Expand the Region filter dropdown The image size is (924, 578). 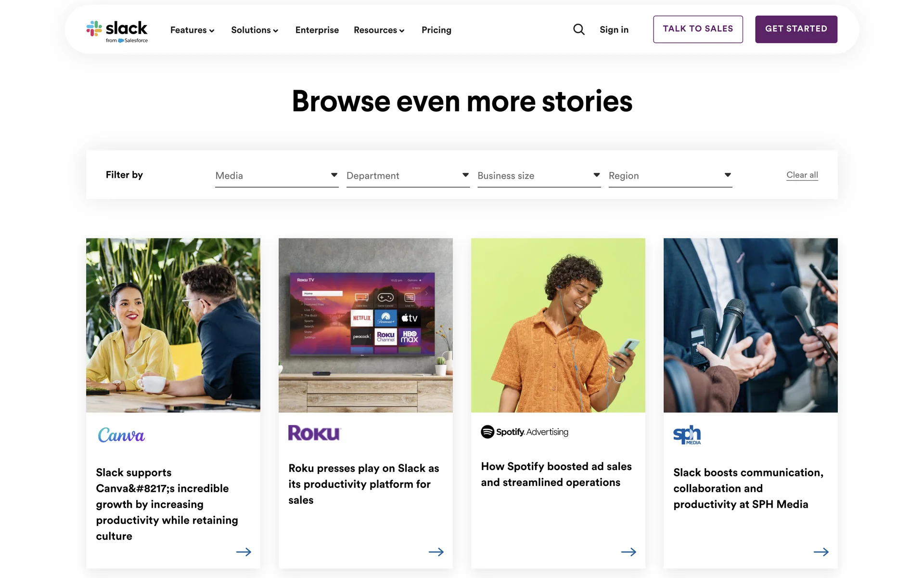670,176
